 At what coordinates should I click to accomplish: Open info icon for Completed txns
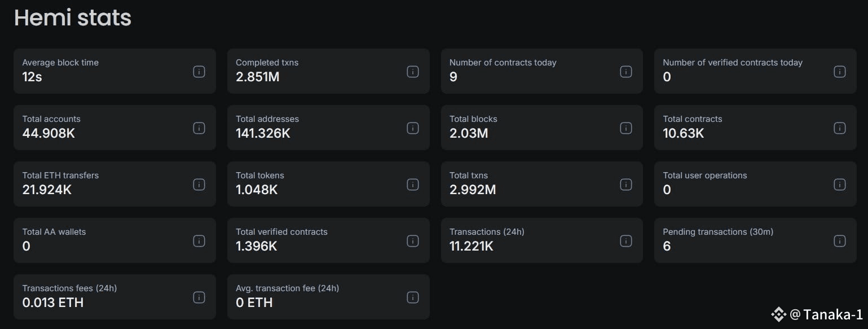click(413, 72)
